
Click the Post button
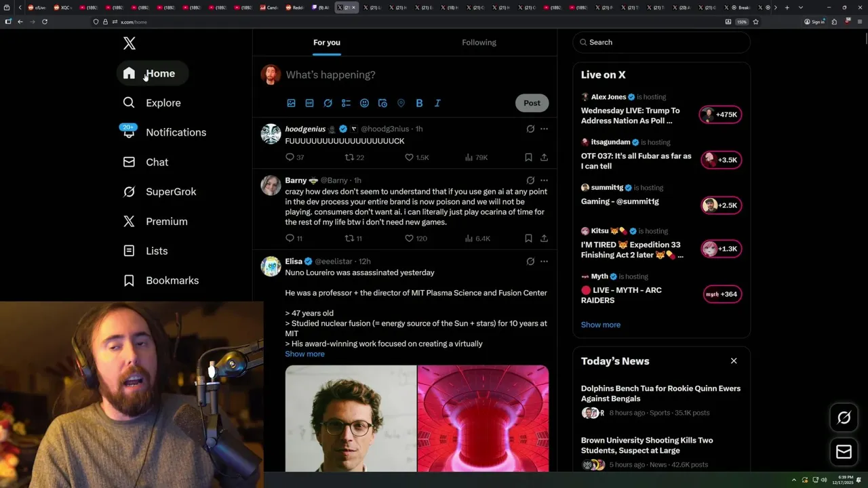pyautogui.click(x=532, y=103)
